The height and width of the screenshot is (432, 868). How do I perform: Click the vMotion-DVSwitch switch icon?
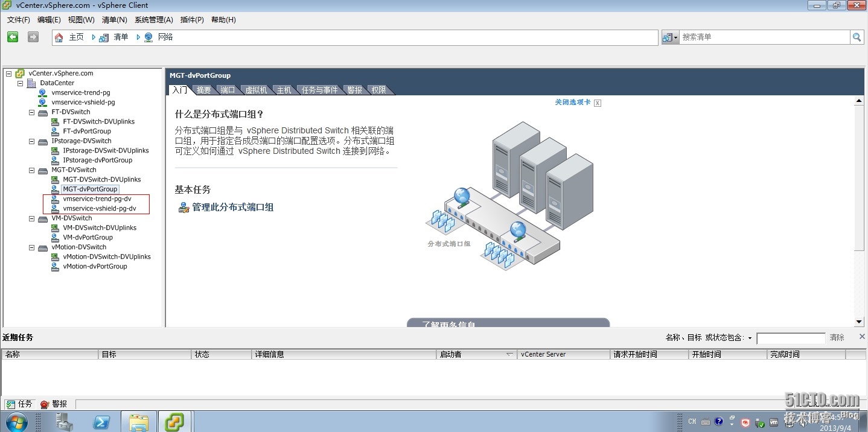(43, 247)
